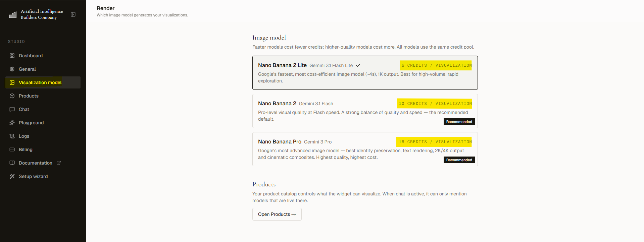Click the external link icon beside Documentation

(59, 163)
